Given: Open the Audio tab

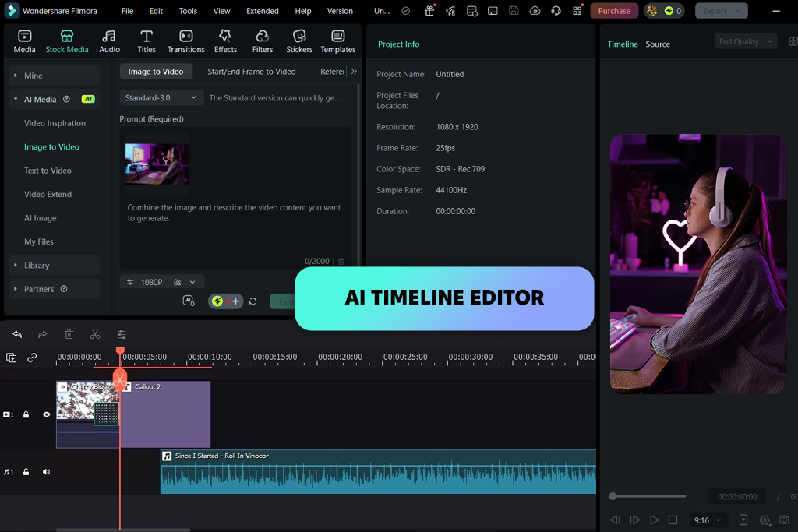Looking at the screenshot, I should 109,41.
